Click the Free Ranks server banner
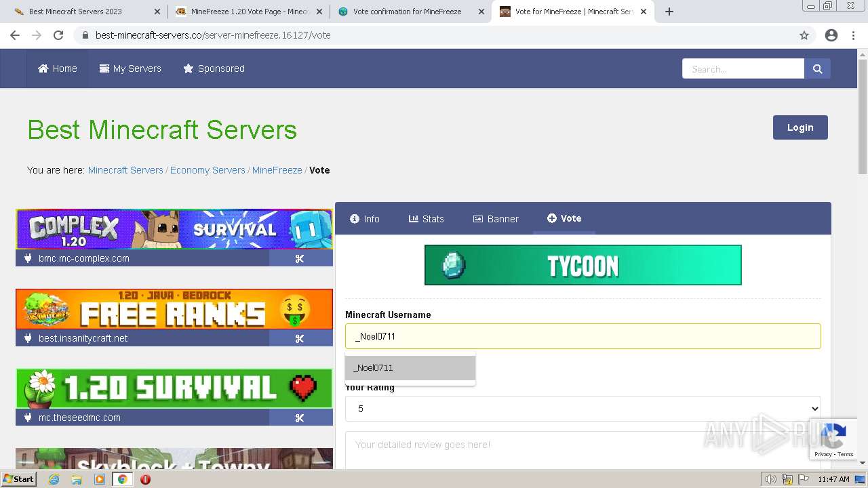The width and height of the screenshot is (868, 488). click(174, 309)
